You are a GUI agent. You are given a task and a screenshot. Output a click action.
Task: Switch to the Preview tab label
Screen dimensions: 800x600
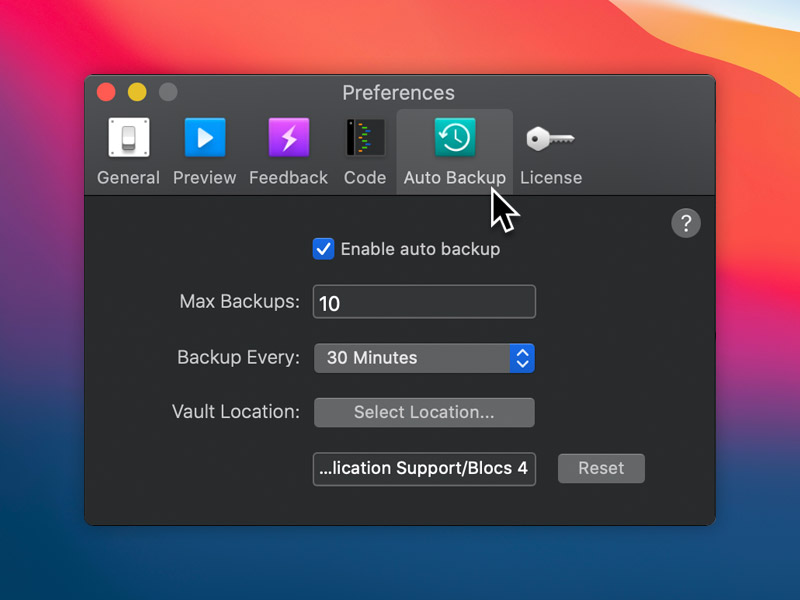coord(205,178)
